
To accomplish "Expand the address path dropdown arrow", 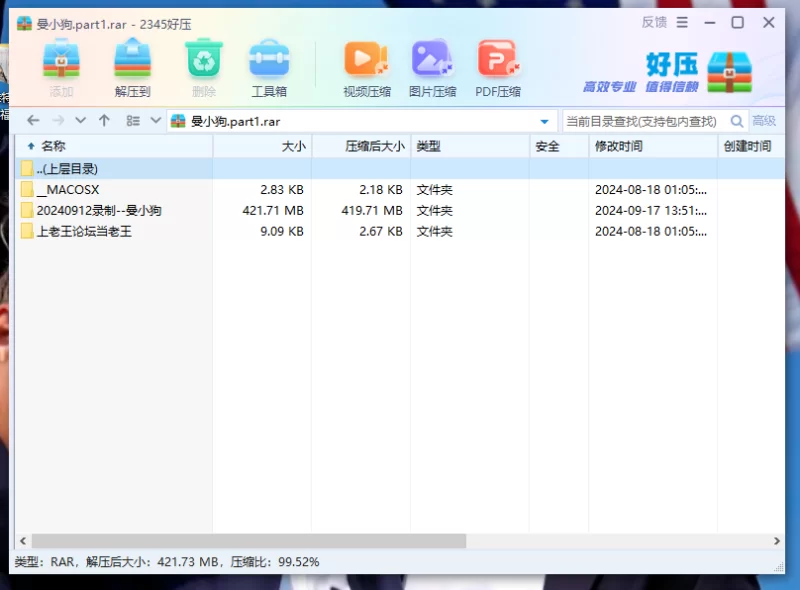I will click(544, 121).
